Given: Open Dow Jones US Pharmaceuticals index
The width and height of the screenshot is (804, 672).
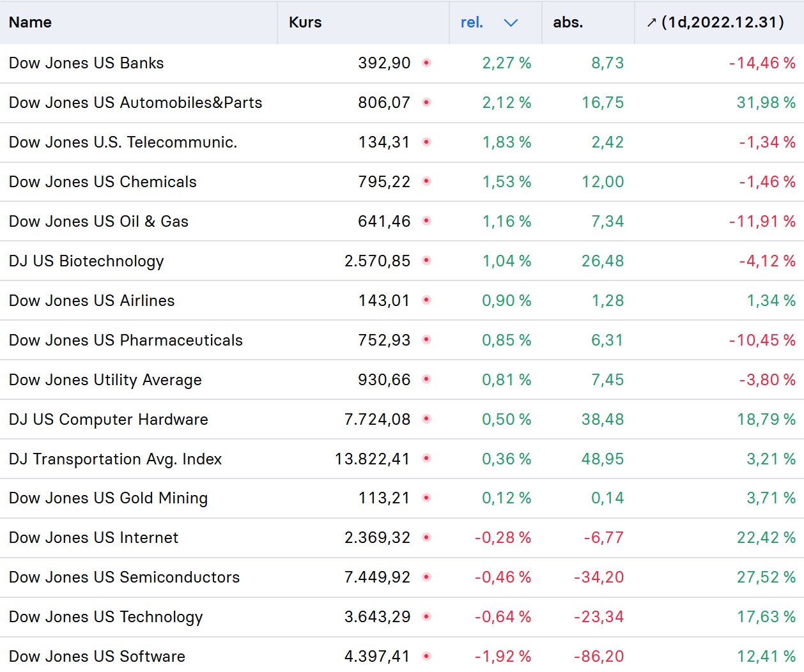Looking at the screenshot, I should pos(126,340).
